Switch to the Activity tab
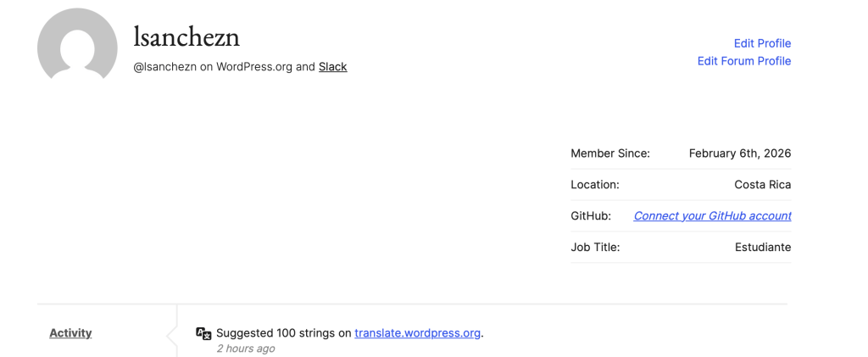The image size is (868, 357). 70,333
